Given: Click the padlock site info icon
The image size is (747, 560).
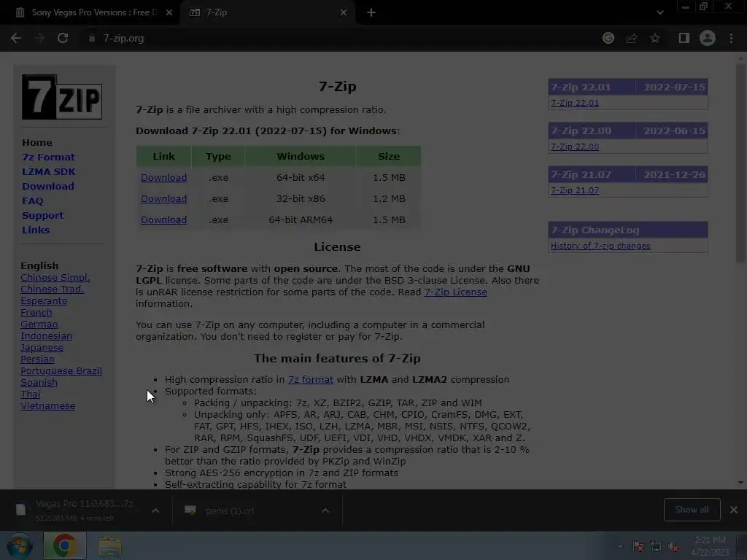Looking at the screenshot, I should [92, 38].
